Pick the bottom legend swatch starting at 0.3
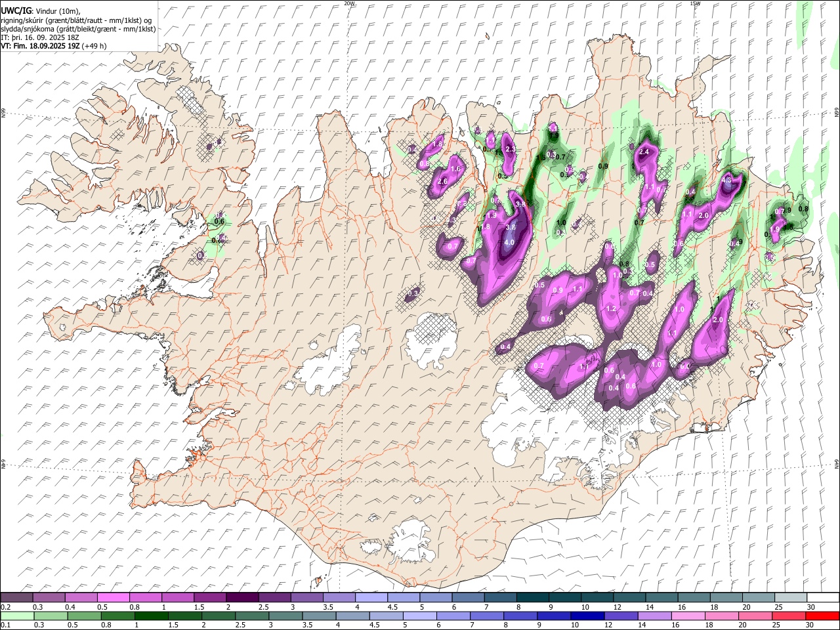The width and height of the screenshot is (840, 630). [x=51, y=616]
